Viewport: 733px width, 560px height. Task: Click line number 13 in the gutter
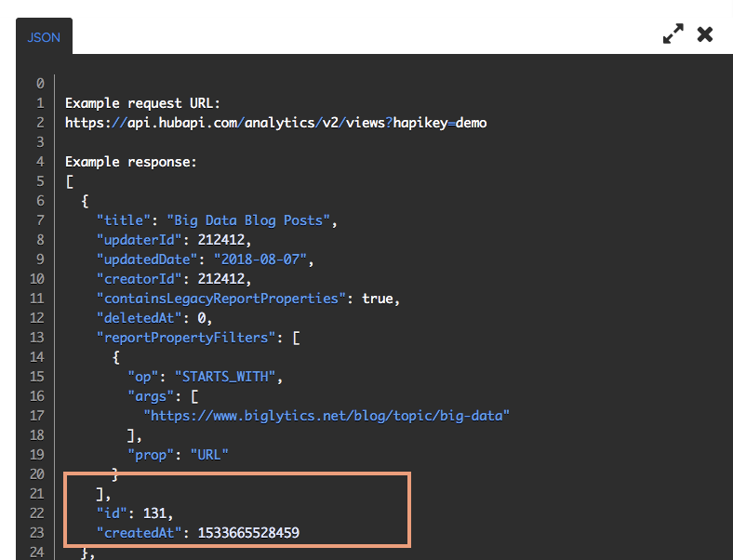37,338
